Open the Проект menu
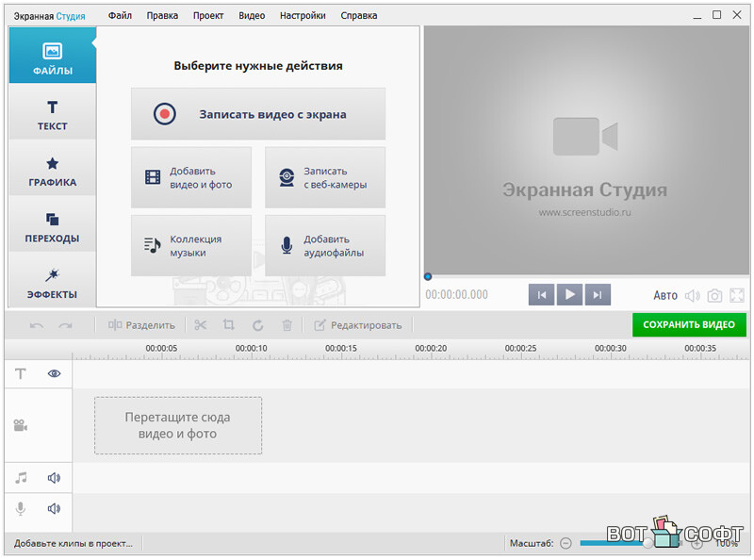Image resolution: width=754 pixels, height=560 pixels. point(208,15)
